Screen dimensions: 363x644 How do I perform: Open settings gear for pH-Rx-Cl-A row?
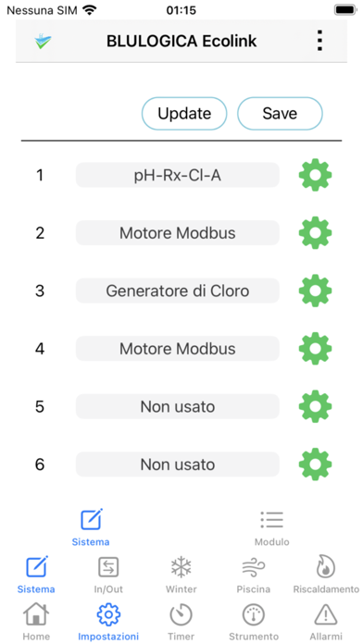tap(315, 175)
